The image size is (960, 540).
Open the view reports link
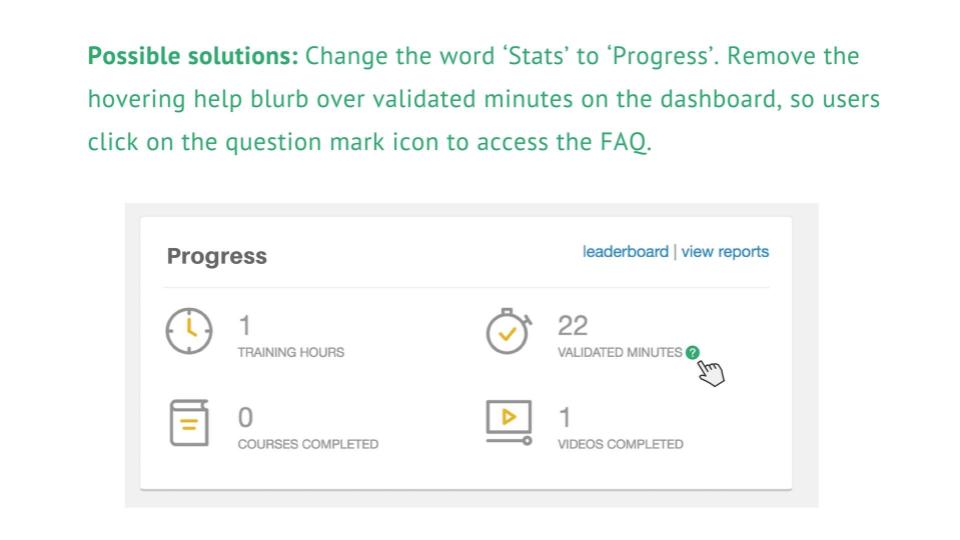(725, 252)
